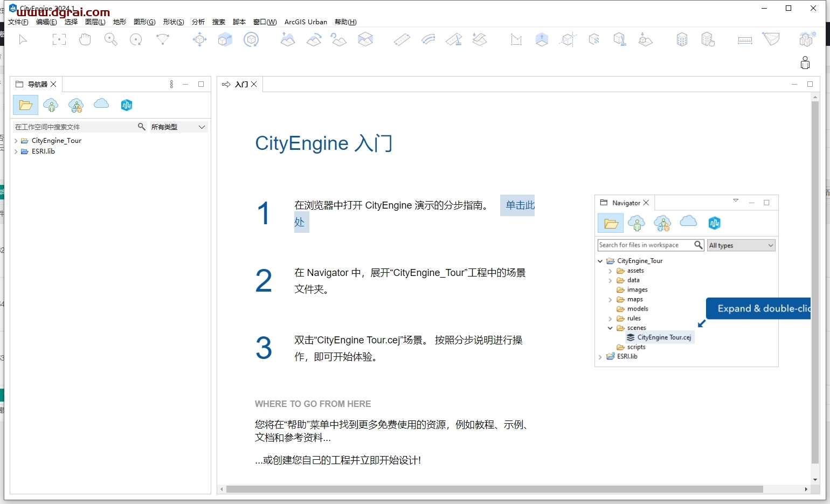Image resolution: width=830 pixels, height=504 pixels.
Task: Close the 导航器 tab
Action: (x=53, y=84)
